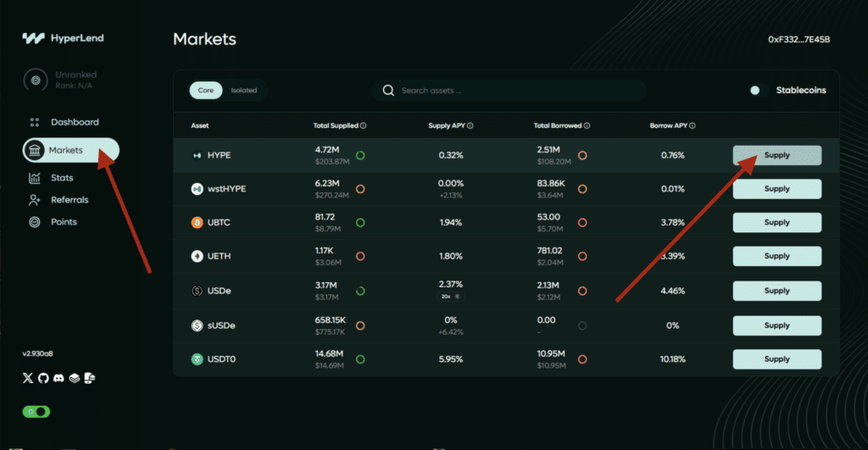
Task: Click the USDT0 token icon
Action: pos(197,359)
